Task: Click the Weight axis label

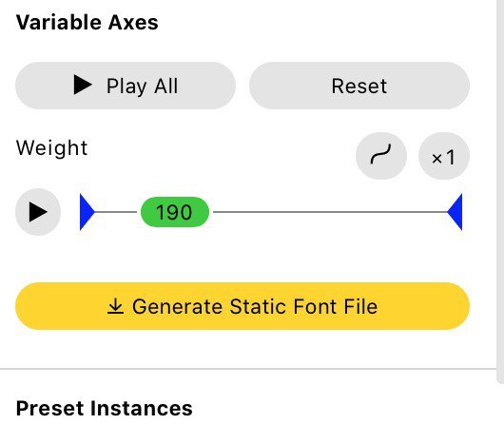Action: pyautogui.click(x=51, y=148)
